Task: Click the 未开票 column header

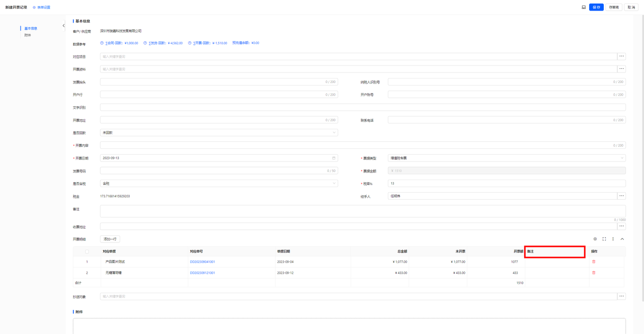Action: (438, 251)
